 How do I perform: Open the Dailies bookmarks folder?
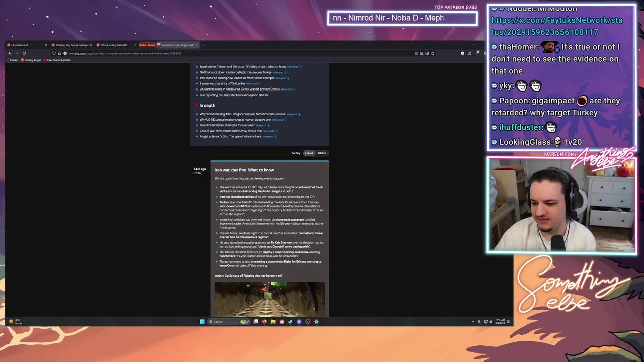13,60
